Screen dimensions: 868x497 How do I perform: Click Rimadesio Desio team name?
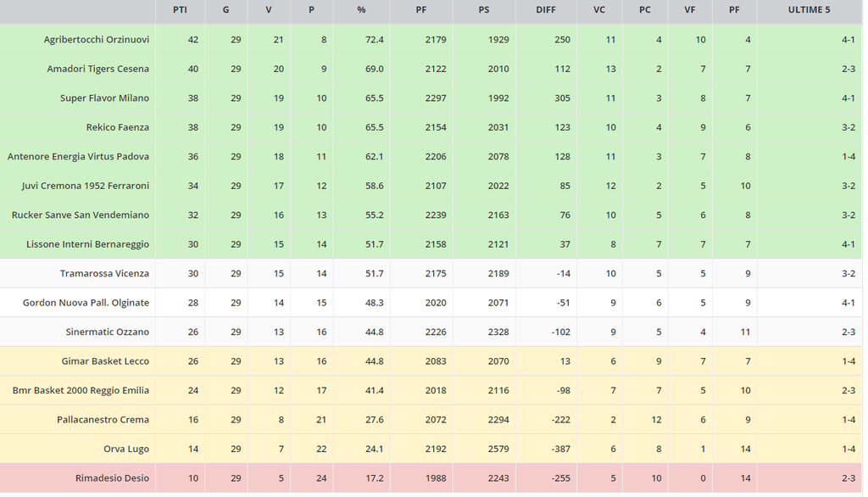coord(112,478)
